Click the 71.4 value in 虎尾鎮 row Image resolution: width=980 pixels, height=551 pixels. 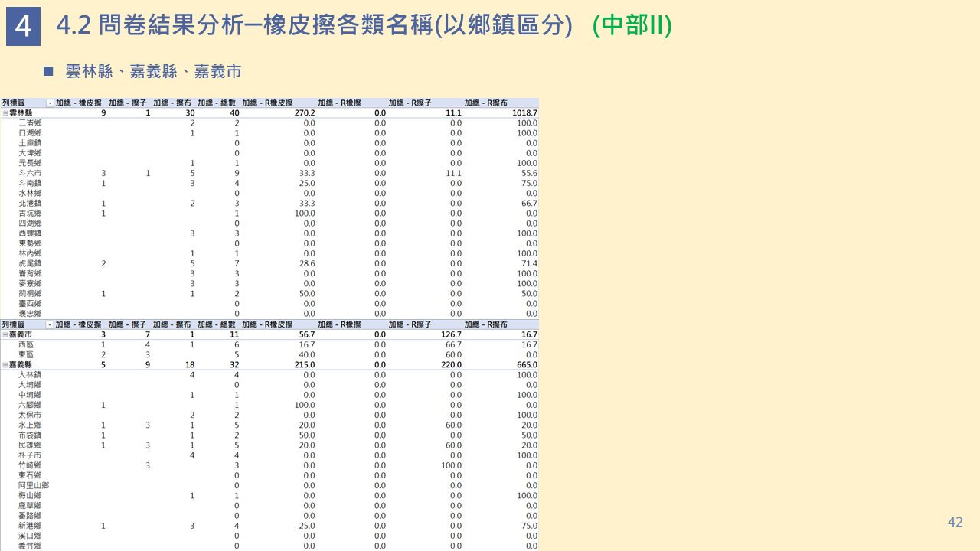tap(529, 263)
